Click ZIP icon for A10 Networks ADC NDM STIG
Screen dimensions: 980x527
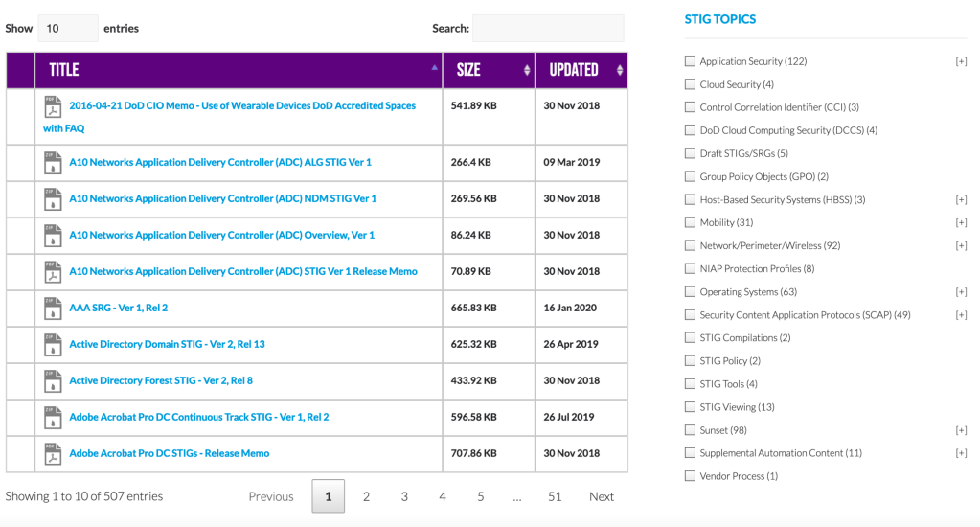pos(53,199)
